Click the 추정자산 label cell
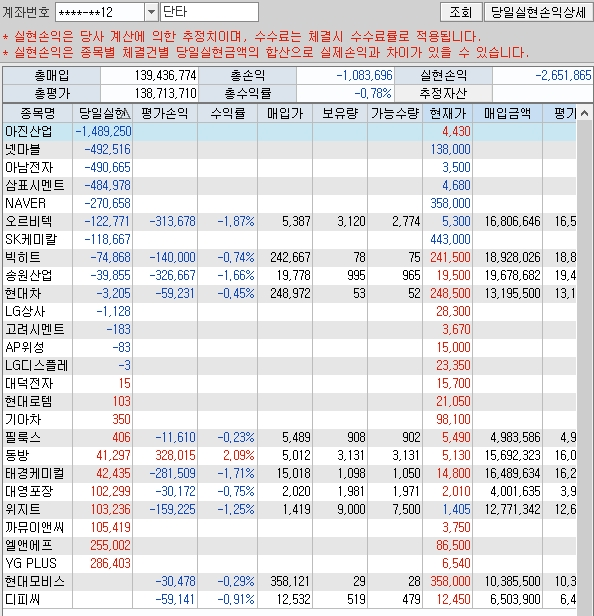The width and height of the screenshot is (594, 616). click(x=443, y=94)
